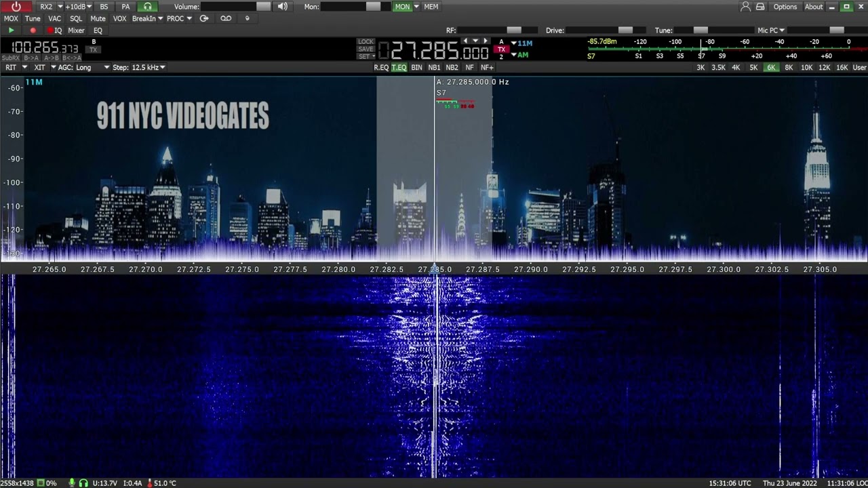Click the small pin icon in the toolbar

click(247, 18)
